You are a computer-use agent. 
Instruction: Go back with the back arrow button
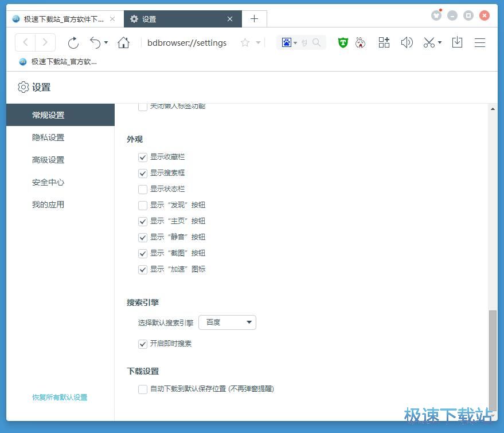pos(25,42)
